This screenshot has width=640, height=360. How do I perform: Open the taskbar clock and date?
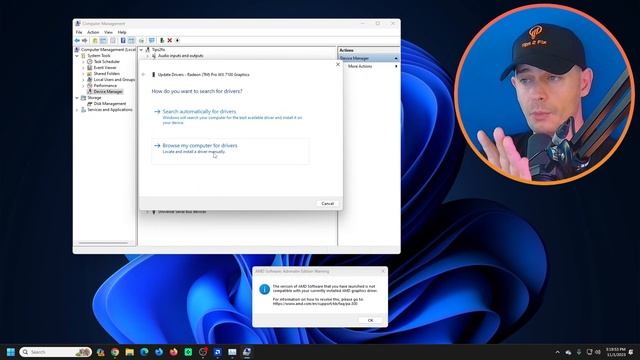point(616,352)
